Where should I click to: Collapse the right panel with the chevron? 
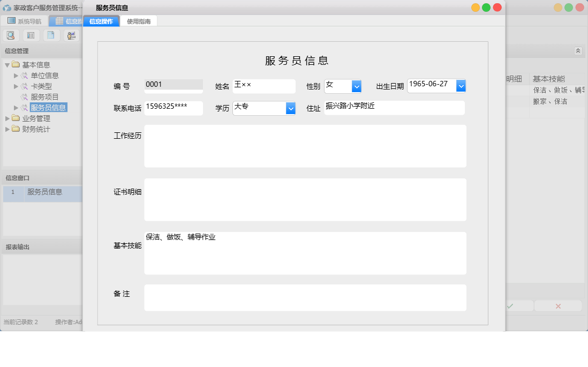[x=578, y=50]
